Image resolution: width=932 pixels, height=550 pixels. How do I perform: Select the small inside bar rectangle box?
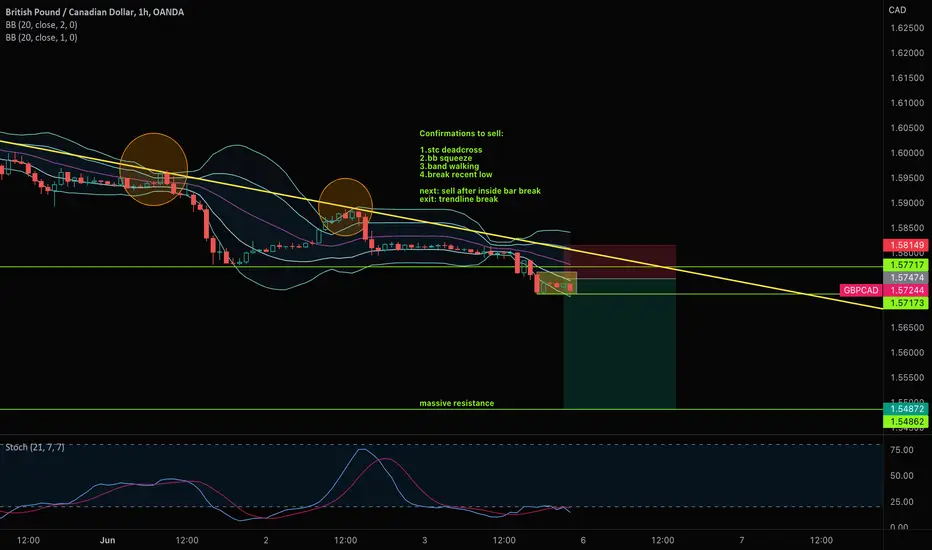556,283
